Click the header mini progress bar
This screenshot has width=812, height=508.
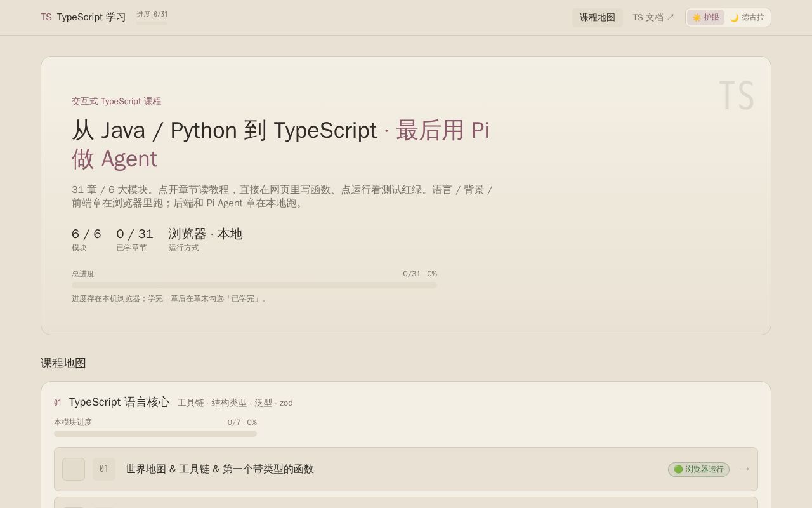[x=152, y=23]
